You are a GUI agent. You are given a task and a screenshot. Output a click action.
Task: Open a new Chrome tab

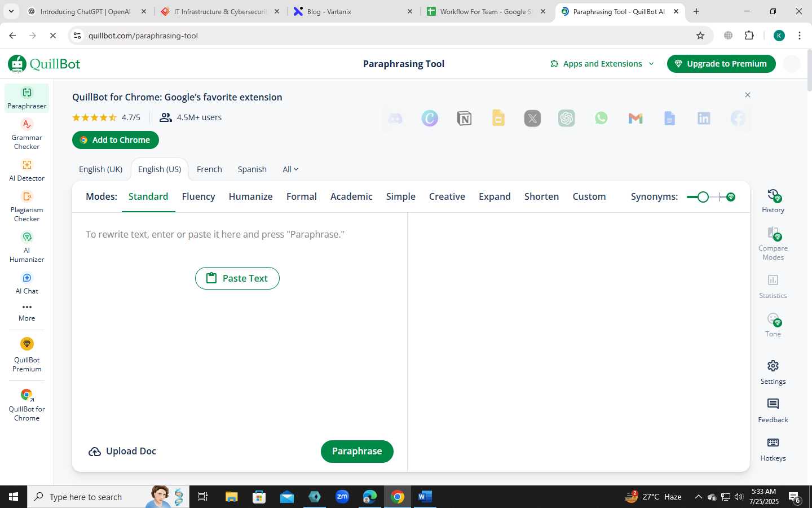(696, 11)
